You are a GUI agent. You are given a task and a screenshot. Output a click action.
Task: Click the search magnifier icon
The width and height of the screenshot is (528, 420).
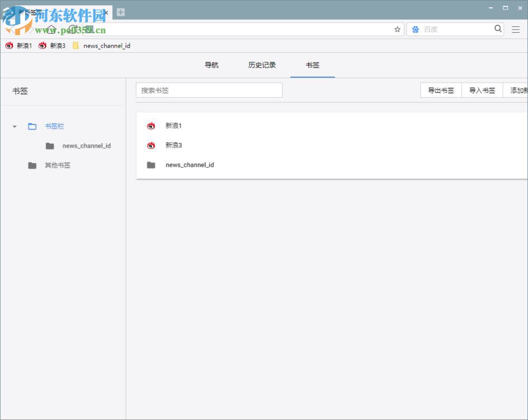tap(497, 29)
